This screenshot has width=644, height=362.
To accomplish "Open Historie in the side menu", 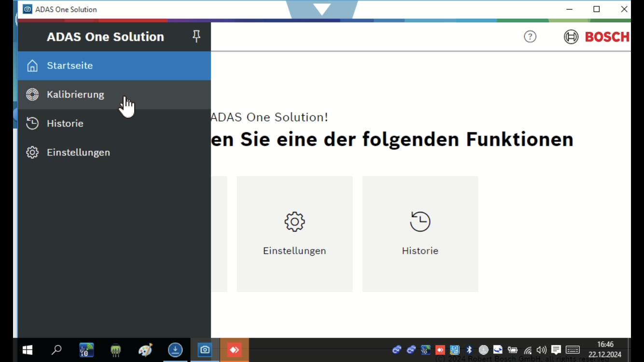I will tap(114, 124).
